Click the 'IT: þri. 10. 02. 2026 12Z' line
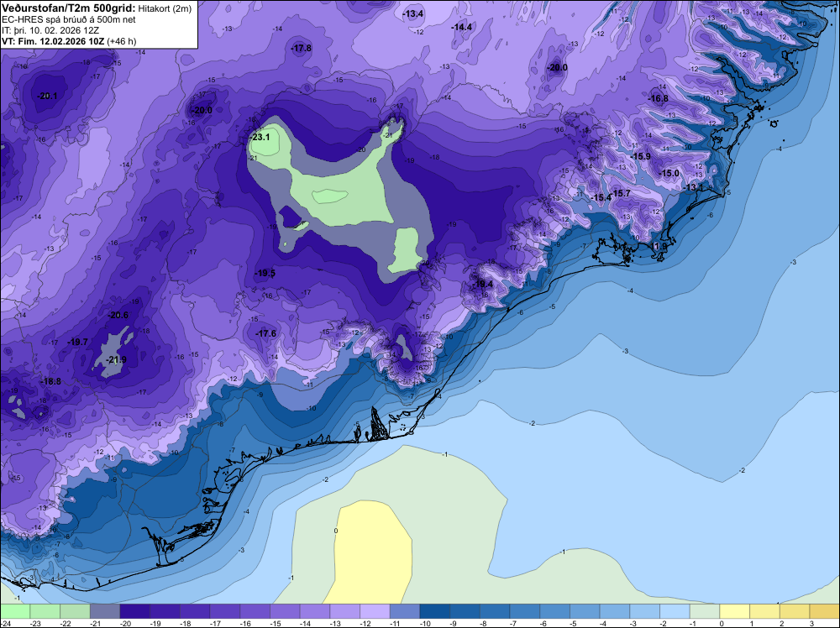Viewport: 840px width, 628px height. coord(50,30)
